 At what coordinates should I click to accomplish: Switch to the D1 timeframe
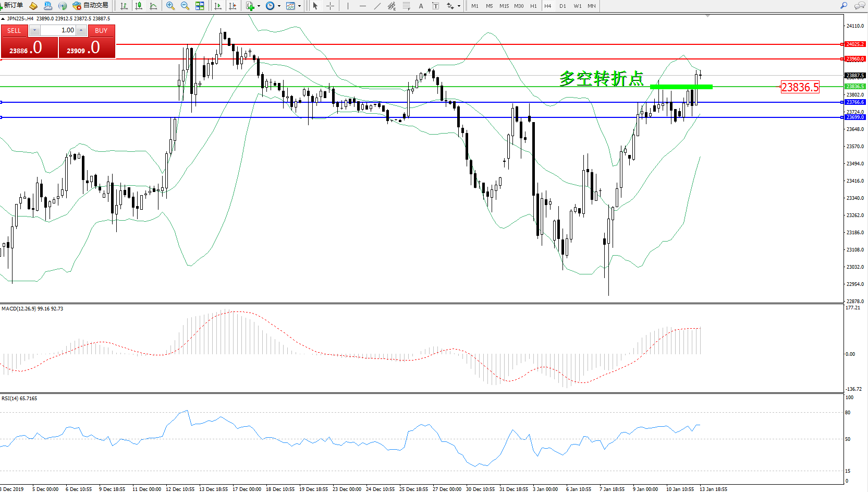click(x=563, y=6)
